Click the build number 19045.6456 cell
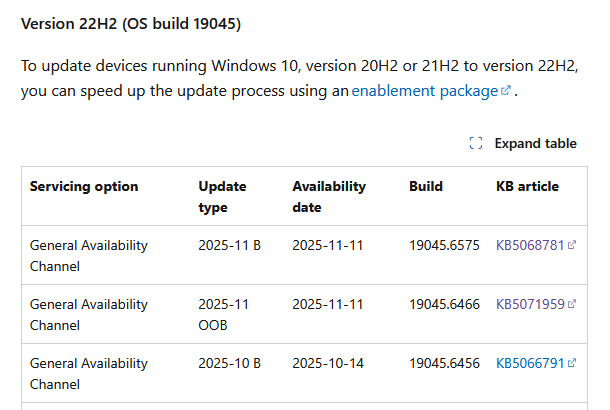Screen dimensions: 610x410 [444, 363]
